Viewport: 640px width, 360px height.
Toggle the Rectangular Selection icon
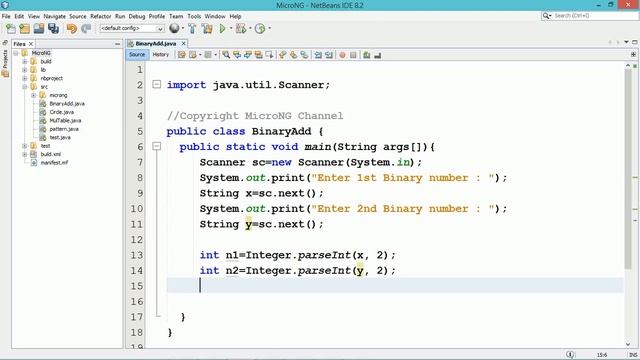pos(269,55)
